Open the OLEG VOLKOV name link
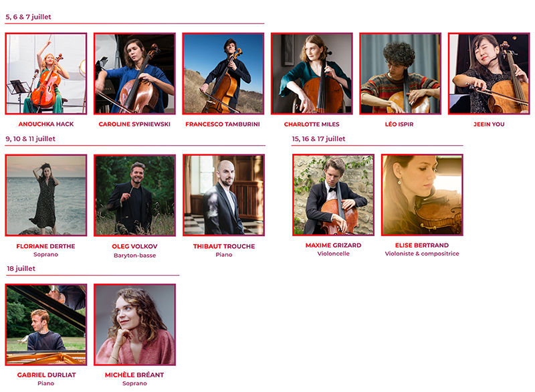The width and height of the screenshot is (535, 392). (x=135, y=246)
